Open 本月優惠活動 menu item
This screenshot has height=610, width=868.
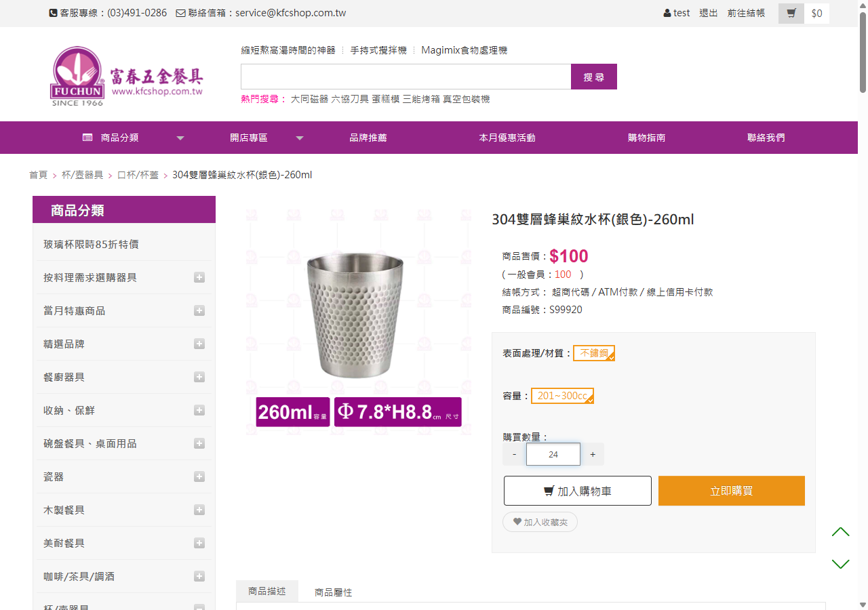point(507,138)
